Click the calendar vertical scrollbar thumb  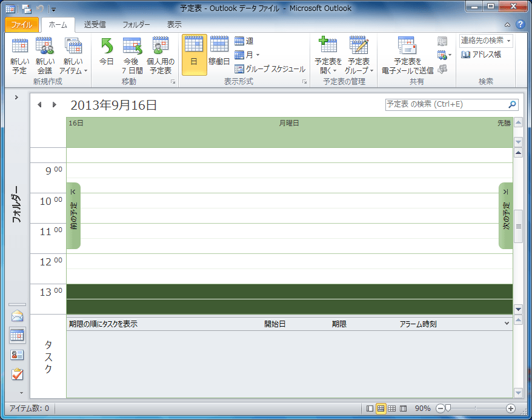(518, 226)
